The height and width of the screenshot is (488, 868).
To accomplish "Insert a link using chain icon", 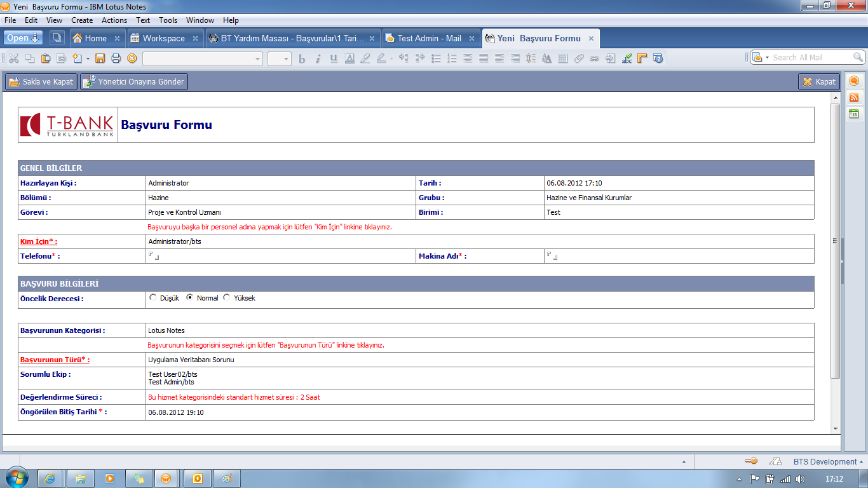I will coord(594,58).
